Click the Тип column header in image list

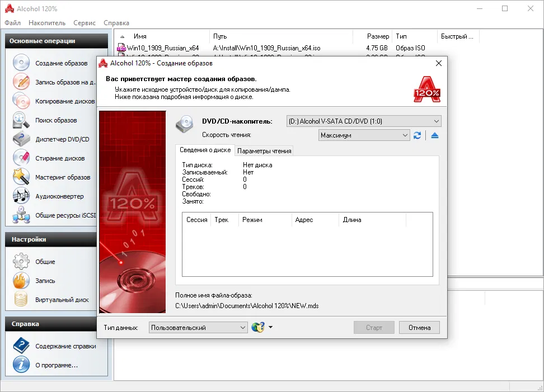pos(415,36)
